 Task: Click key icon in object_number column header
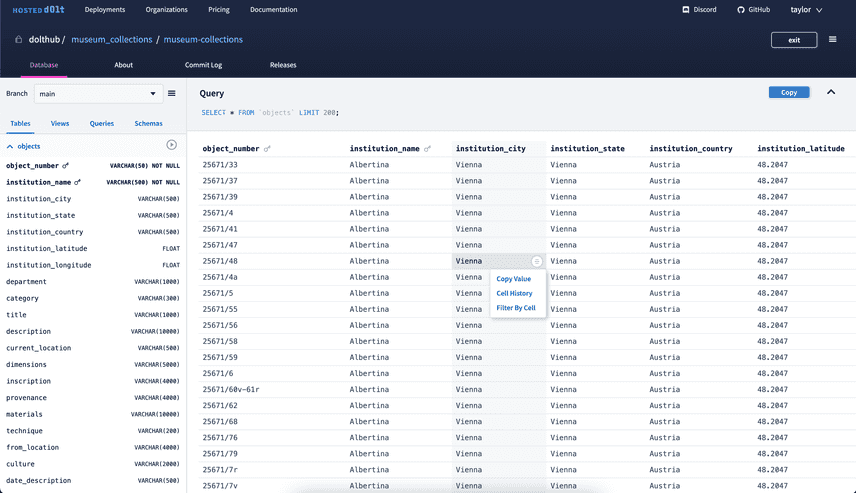pyautogui.click(x=267, y=149)
